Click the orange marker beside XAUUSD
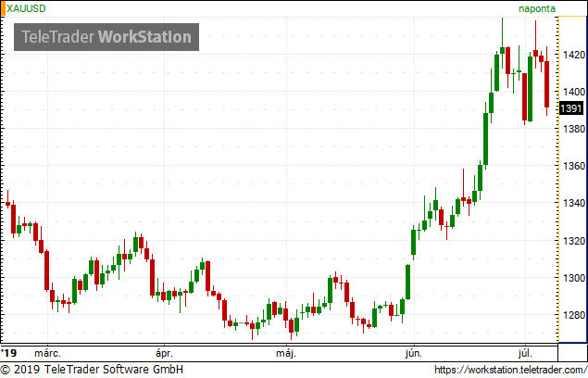The width and height of the screenshot is (588, 378). 4,8
